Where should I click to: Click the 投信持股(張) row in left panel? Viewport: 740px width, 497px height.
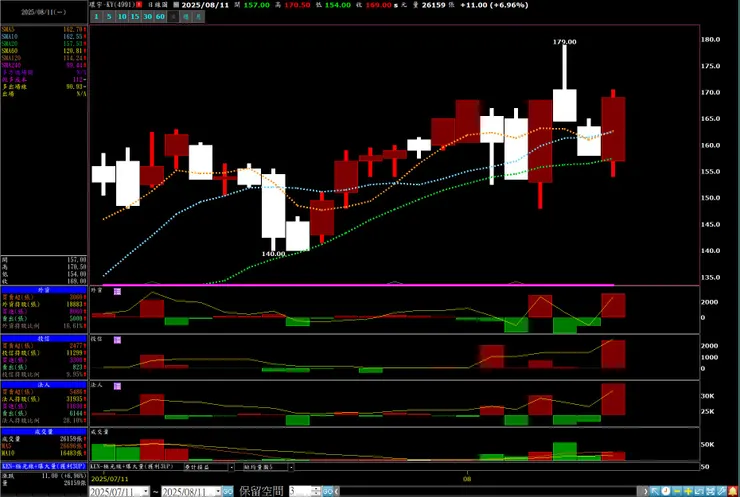(44, 353)
